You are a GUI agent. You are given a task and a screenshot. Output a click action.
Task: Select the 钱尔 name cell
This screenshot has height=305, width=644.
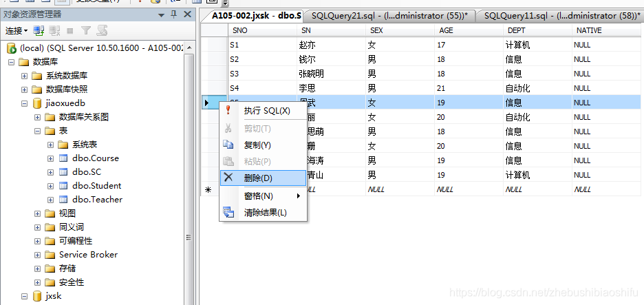point(331,59)
